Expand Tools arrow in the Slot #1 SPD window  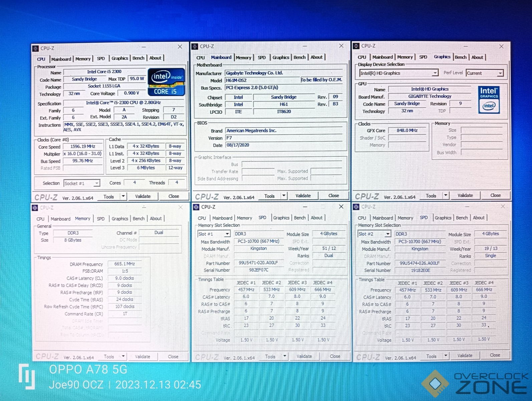pyautogui.click(x=285, y=356)
